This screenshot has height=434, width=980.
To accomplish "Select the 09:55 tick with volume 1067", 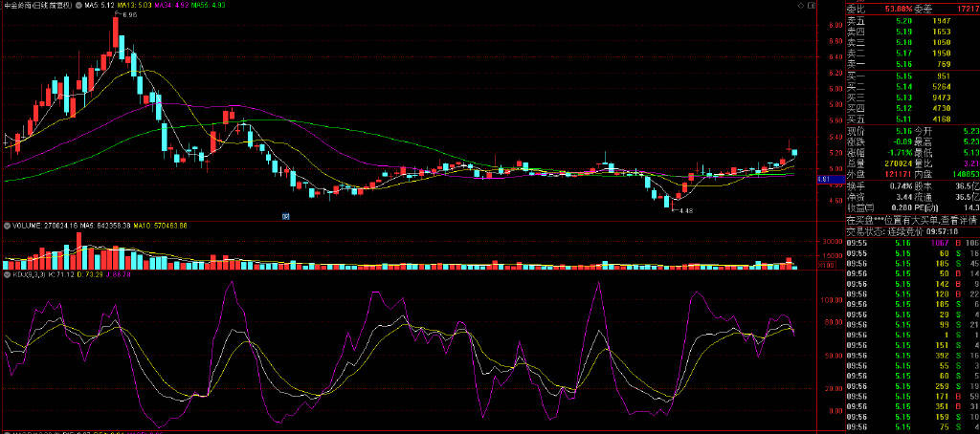I will point(912,242).
